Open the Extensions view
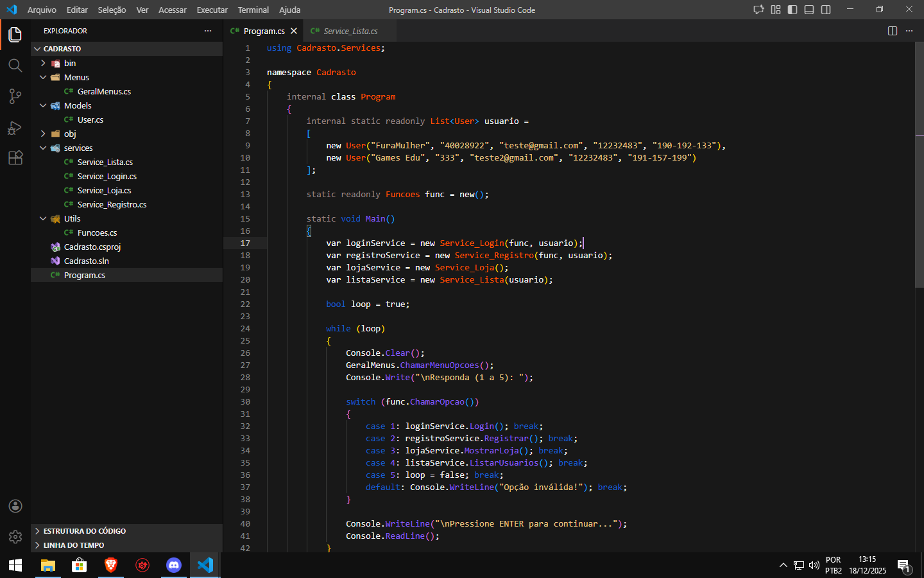Screen dimensions: 924x578 tap(15, 158)
